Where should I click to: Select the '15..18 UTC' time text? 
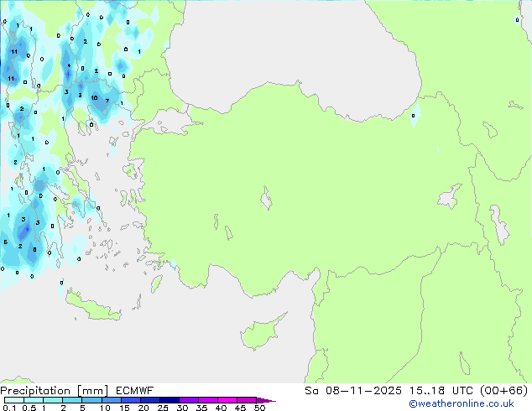click(441, 391)
